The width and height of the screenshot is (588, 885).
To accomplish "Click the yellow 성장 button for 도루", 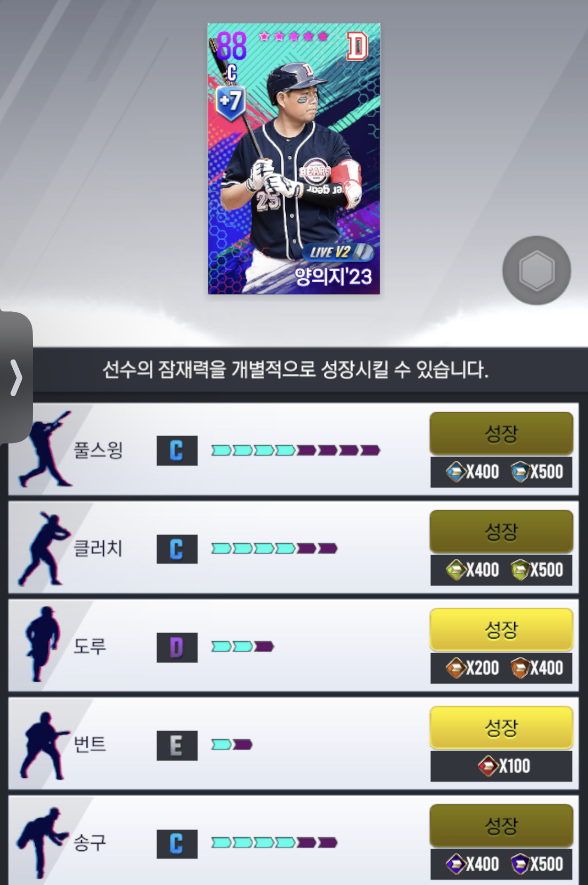I will tap(501, 629).
